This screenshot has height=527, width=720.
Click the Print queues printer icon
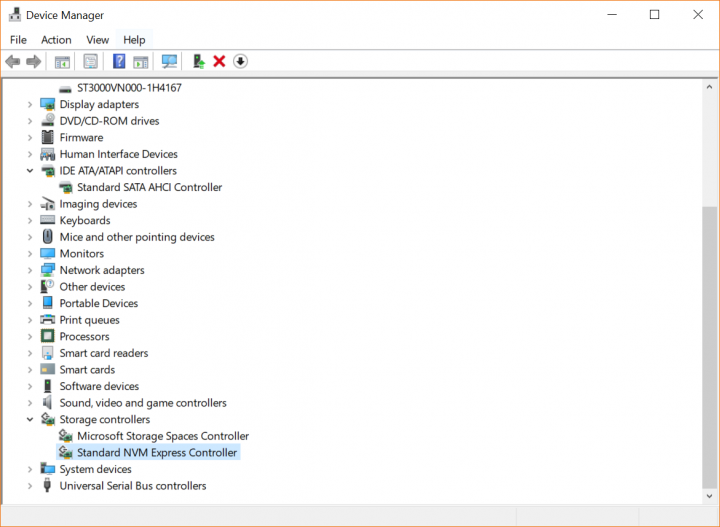pos(47,320)
